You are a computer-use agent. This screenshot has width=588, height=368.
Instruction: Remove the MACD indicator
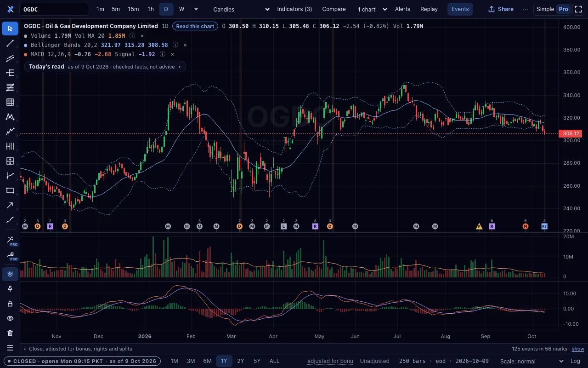point(172,54)
